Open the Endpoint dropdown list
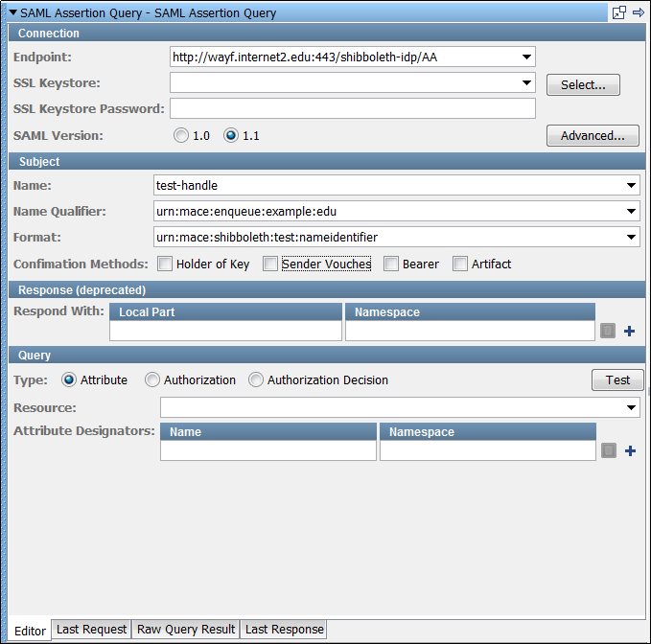Screen dimensions: 651x644 click(526, 57)
